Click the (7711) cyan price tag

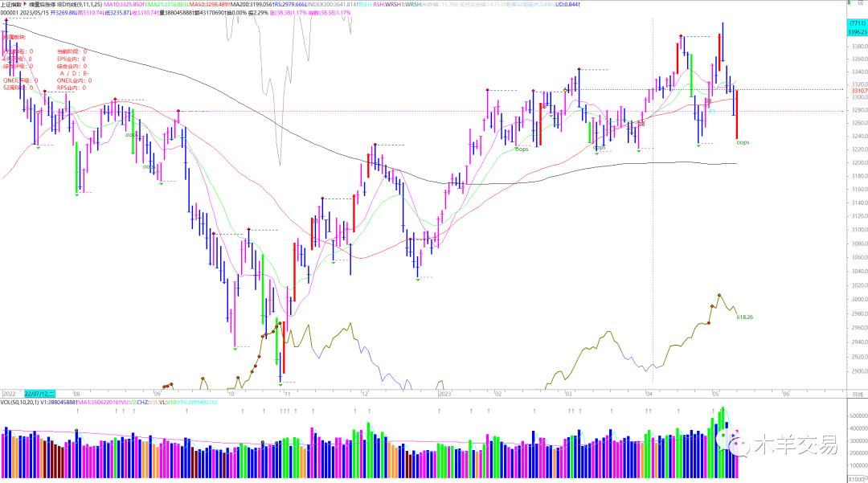[858, 24]
